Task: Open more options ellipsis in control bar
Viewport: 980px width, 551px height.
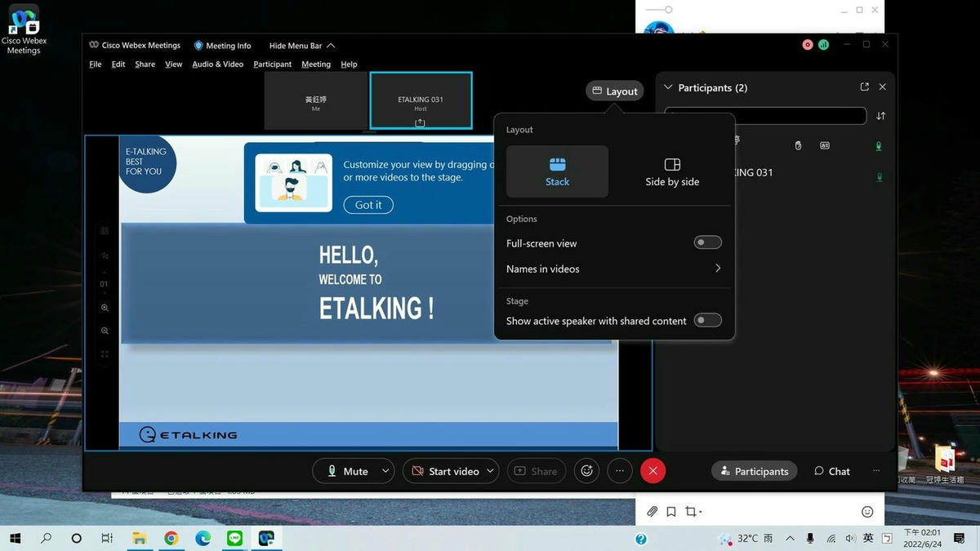Action: click(x=620, y=471)
